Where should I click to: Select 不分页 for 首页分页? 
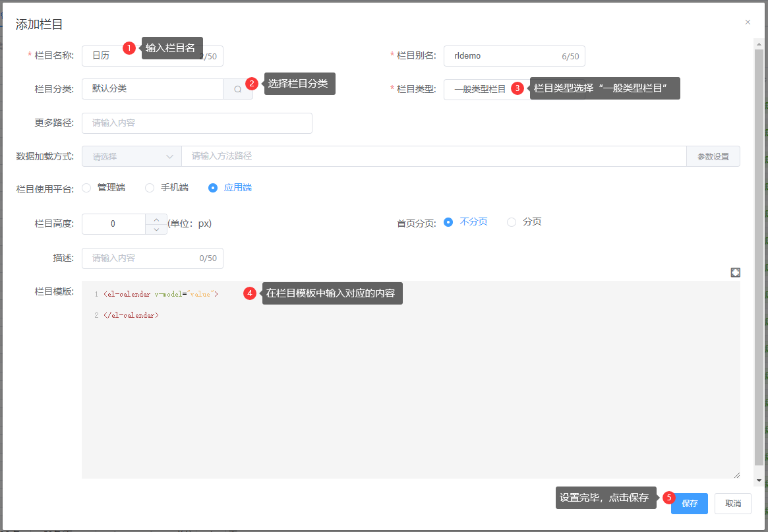tap(448, 222)
